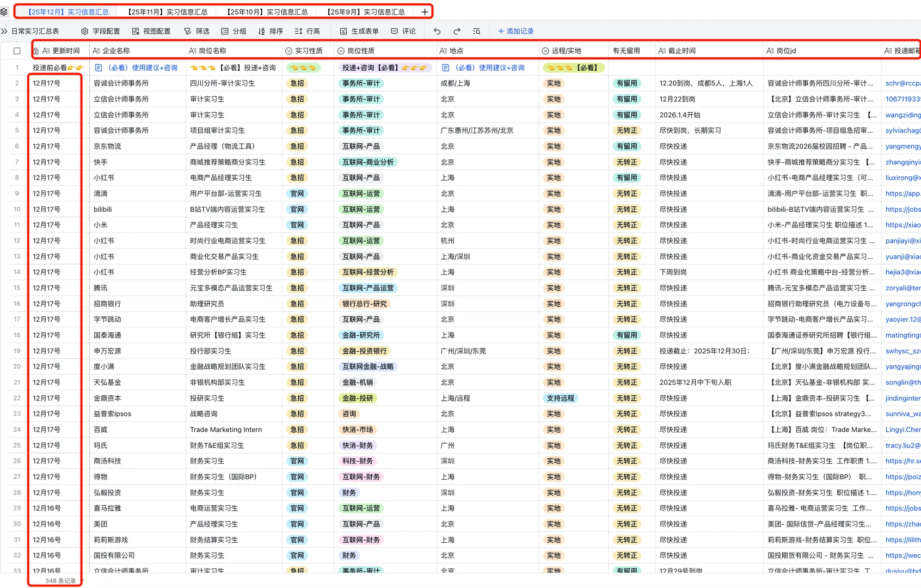The width and height of the screenshot is (921, 588).
Task: Click the 岗位jd column header
Action: click(x=822, y=51)
